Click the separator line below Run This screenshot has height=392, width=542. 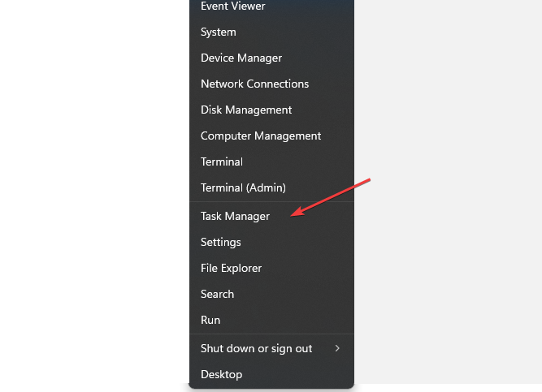pyautogui.click(x=271, y=334)
